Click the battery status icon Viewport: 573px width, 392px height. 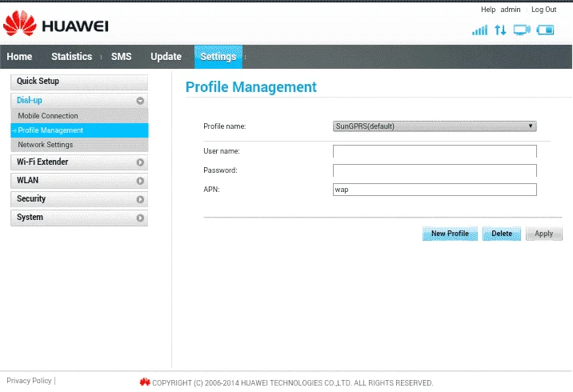[x=545, y=30]
